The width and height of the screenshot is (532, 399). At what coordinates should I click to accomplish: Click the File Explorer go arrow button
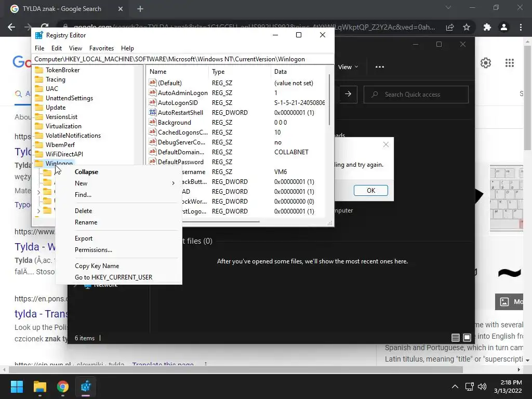tap(348, 94)
